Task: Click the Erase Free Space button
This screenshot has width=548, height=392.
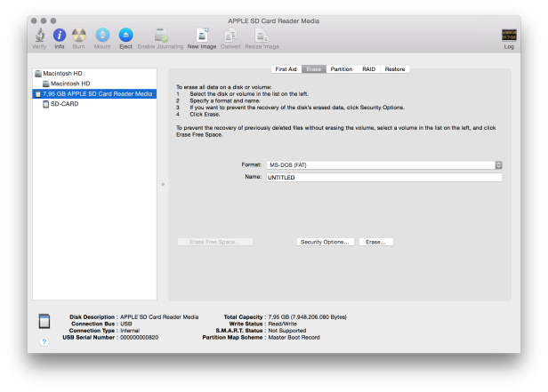Action: 215,242
